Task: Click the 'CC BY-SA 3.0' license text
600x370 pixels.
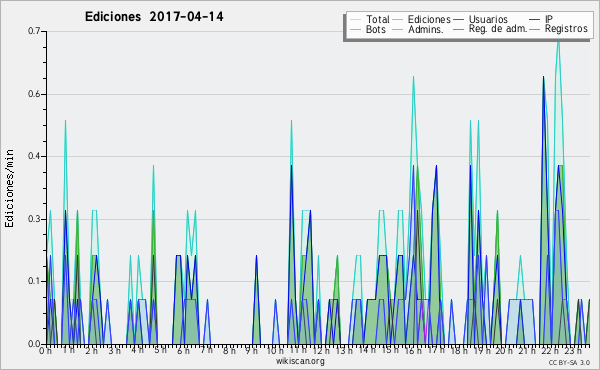Action: click(569, 362)
